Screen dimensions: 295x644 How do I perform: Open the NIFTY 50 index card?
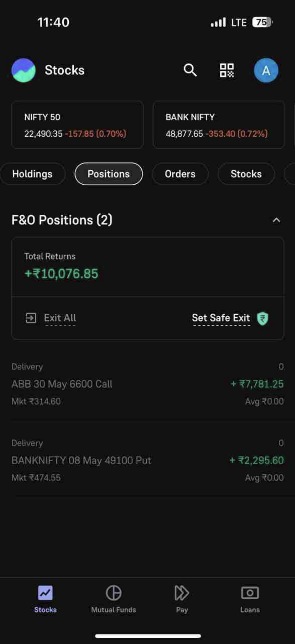coord(77,125)
